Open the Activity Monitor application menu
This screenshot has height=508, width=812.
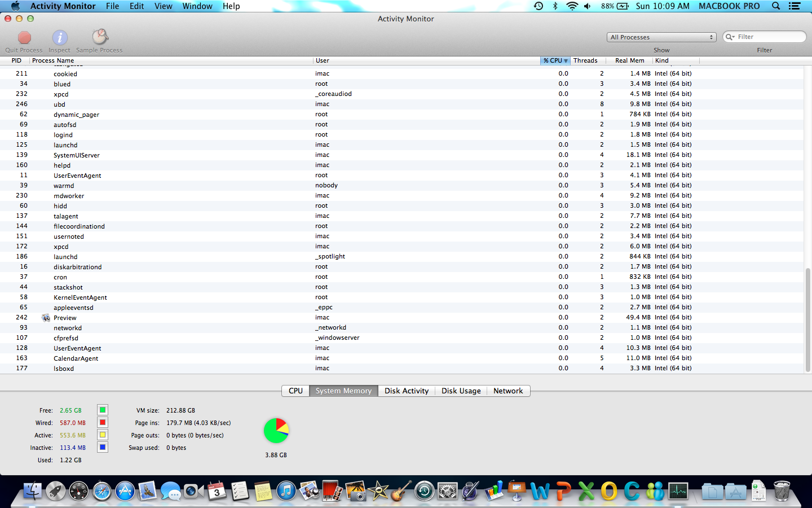[x=63, y=6]
